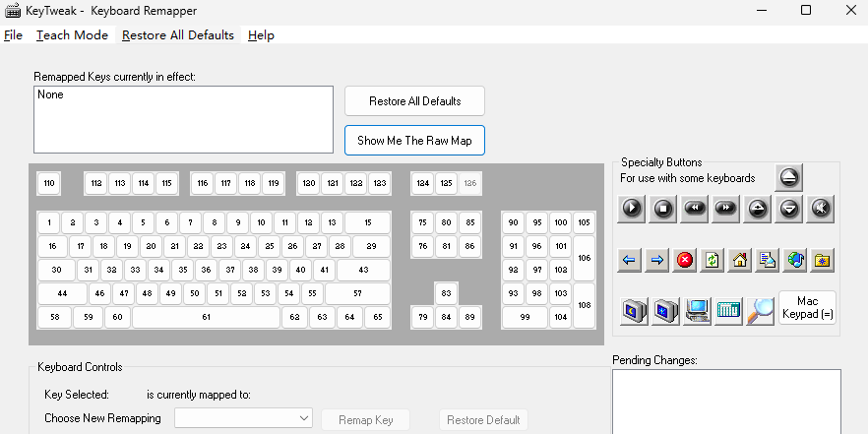868x434 pixels.
Task: Select the browser Forward blue arrow
Action: 657,260
